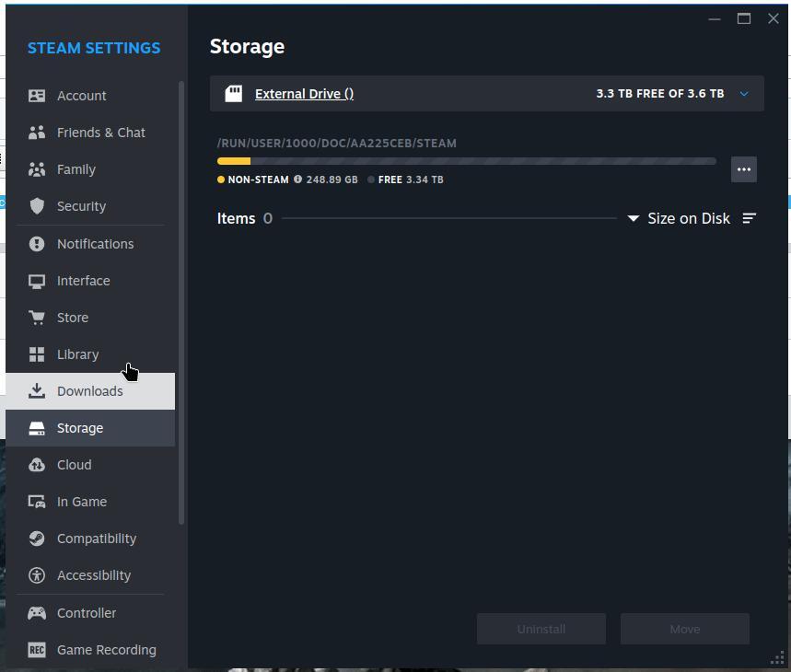The width and height of the screenshot is (791, 672).
Task: Click the Controller gamepad icon
Action: point(36,613)
